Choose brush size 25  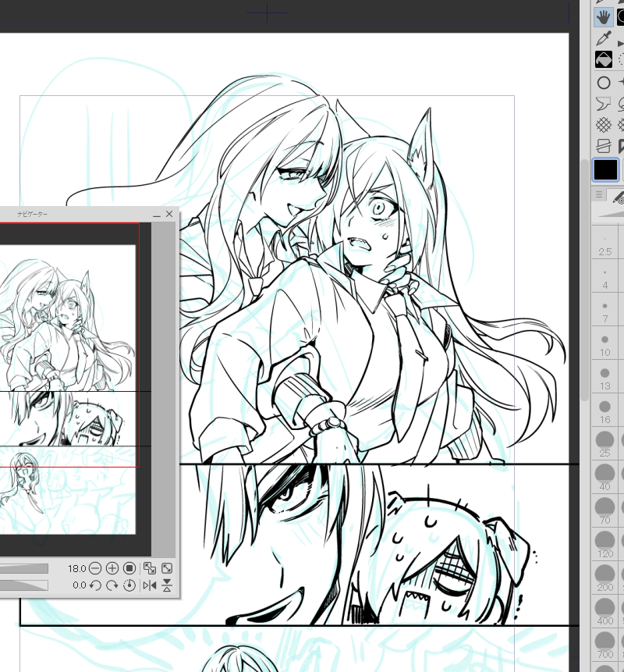pos(604,445)
